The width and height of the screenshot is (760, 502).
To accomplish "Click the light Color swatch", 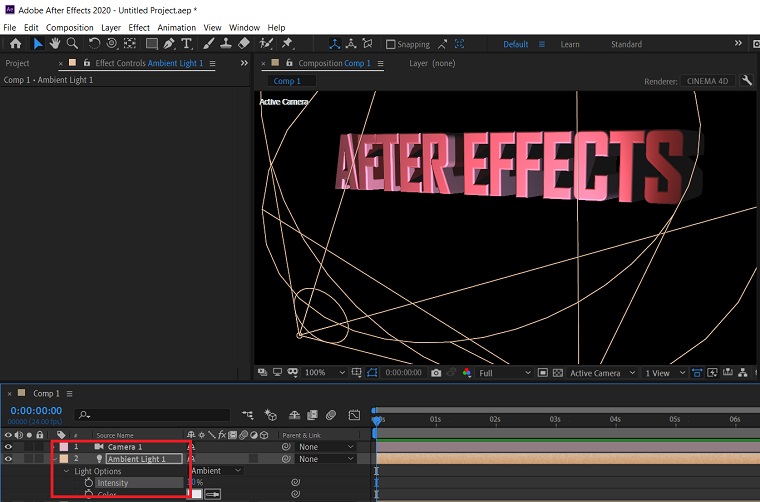I will click(x=197, y=494).
